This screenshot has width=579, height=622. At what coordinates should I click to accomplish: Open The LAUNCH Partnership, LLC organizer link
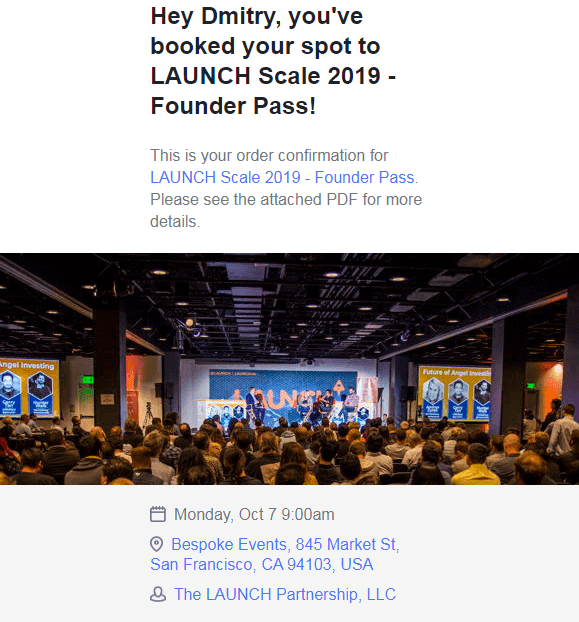[285, 594]
